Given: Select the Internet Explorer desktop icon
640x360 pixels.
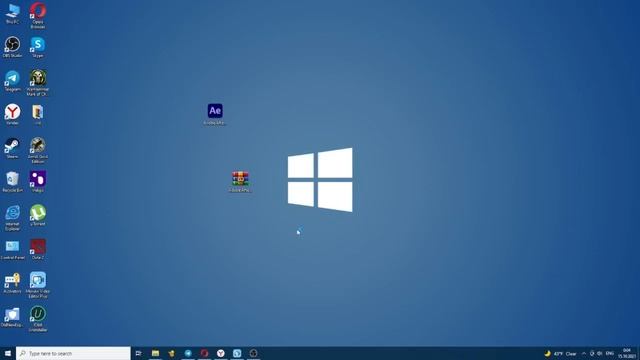Looking at the screenshot, I should coord(12,218).
